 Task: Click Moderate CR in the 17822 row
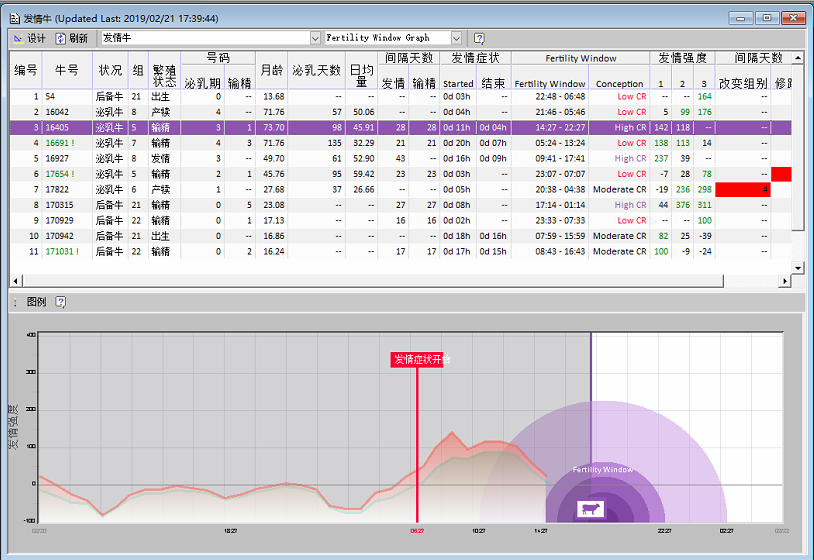[619, 189]
